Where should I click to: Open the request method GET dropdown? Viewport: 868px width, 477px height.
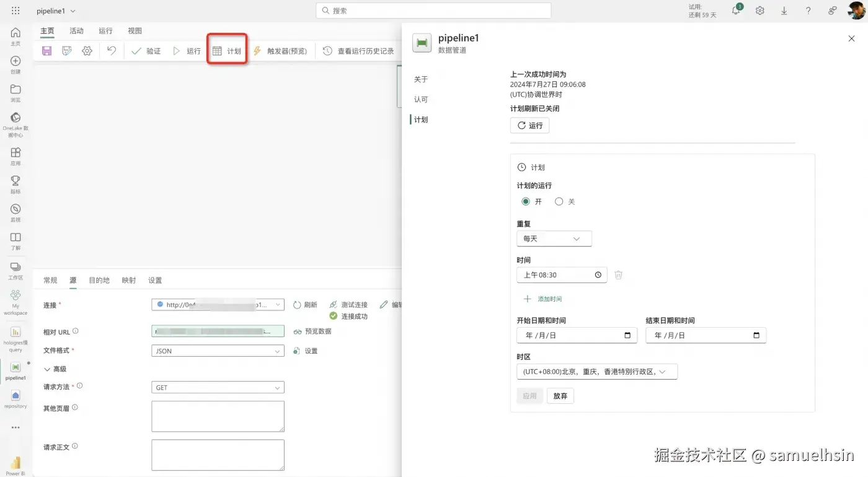tap(218, 388)
